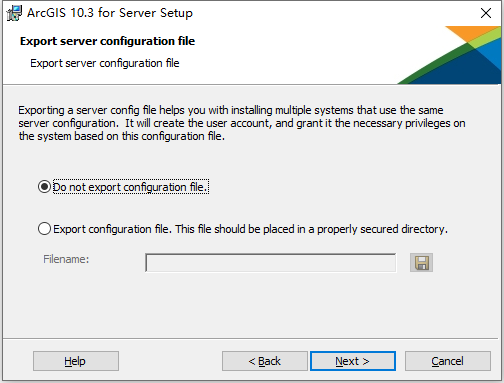Screen dimensions: 504x383
Task: Click the floppy disk browse icon beside Filename
Action: click(421, 263)
